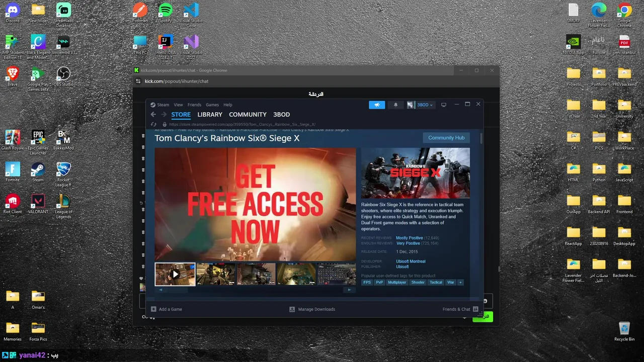Click Add a Game in Steam
The width and height of the screenshot is (644, 362).
pos(167,309)
